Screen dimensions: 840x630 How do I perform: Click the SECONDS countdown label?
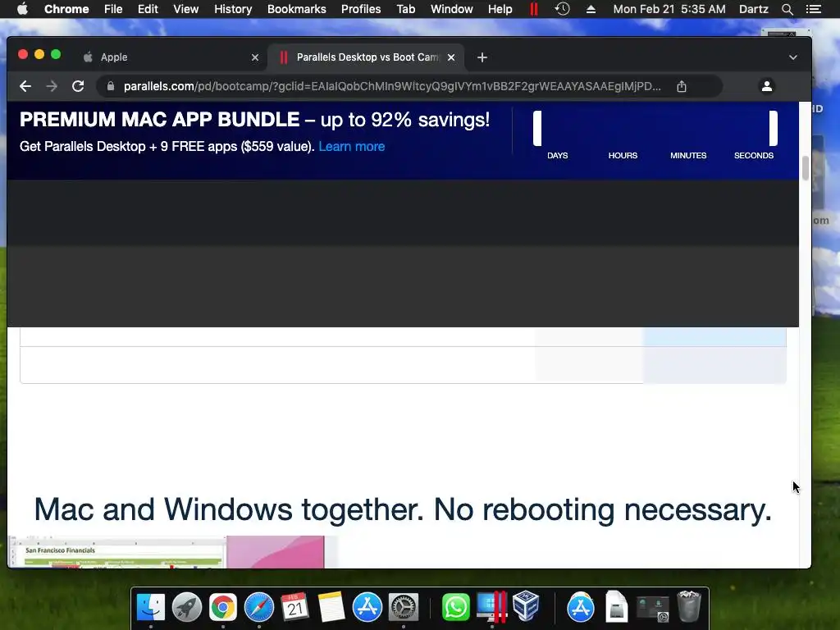tap(754, 155)
